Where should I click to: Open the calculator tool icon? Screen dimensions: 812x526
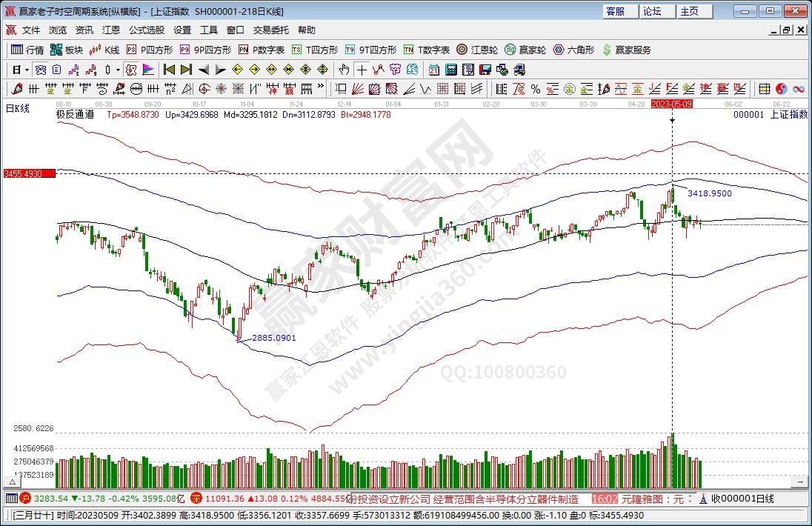tap(451, 70)
